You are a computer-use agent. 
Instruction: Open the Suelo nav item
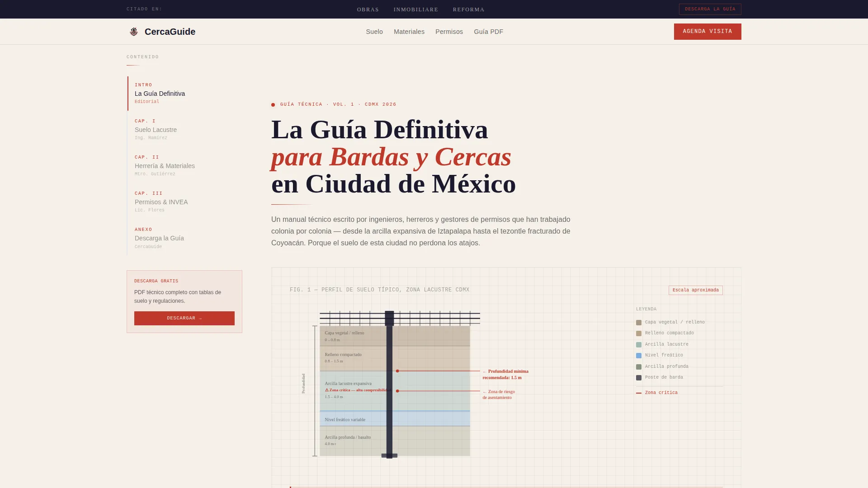(x=374, y=32)
